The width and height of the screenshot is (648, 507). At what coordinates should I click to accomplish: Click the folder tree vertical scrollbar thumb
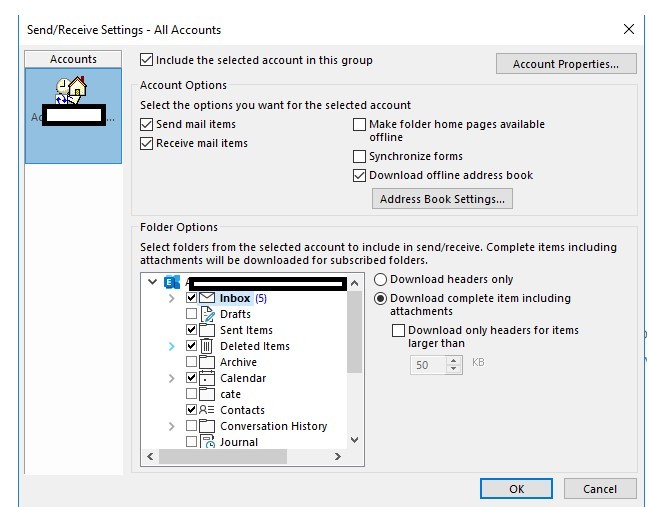(355, 332)
